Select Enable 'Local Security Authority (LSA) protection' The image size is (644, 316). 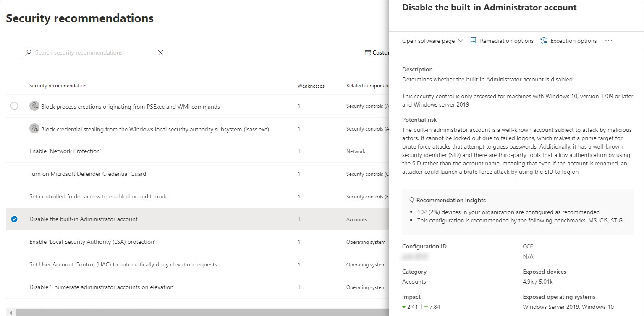(92, 242)
